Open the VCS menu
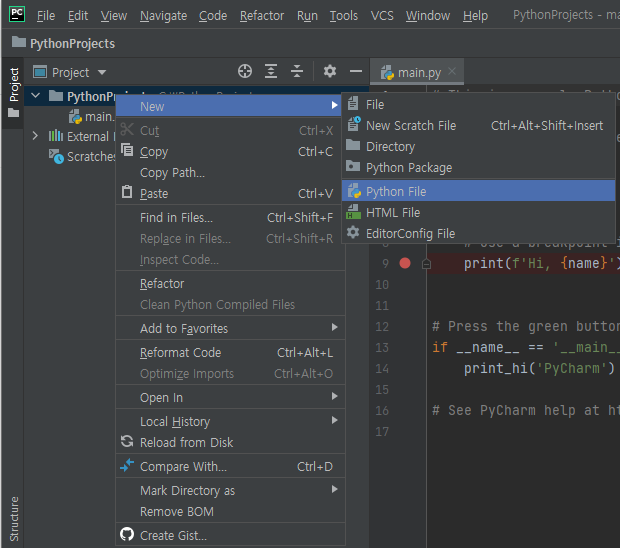 tap(382, 16)
